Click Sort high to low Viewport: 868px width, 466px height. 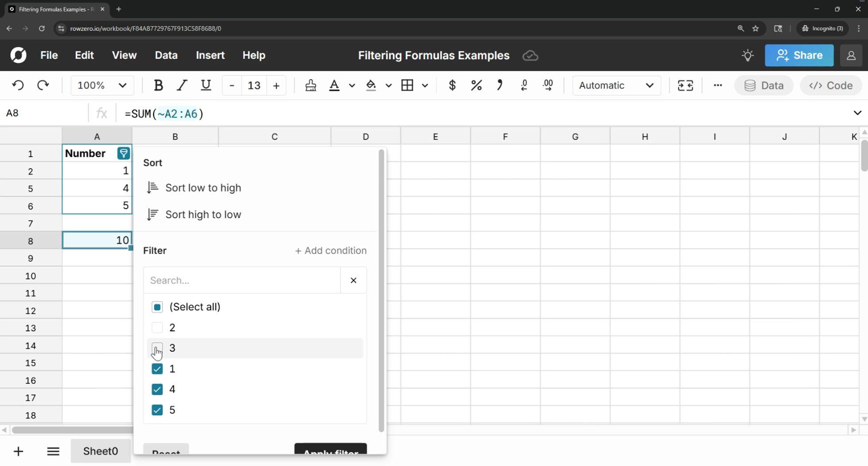[x=195, y=215]
